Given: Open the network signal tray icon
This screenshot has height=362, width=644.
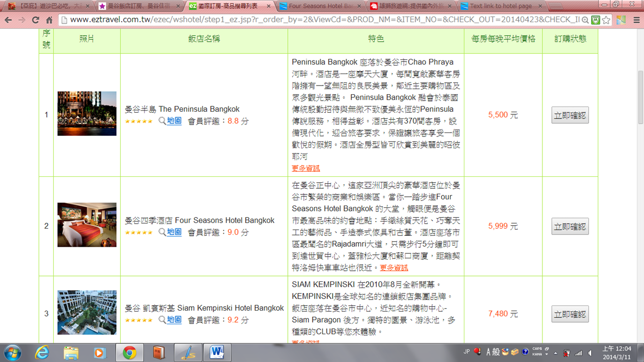Looking at the screenshot, I should tap(578, 353).
